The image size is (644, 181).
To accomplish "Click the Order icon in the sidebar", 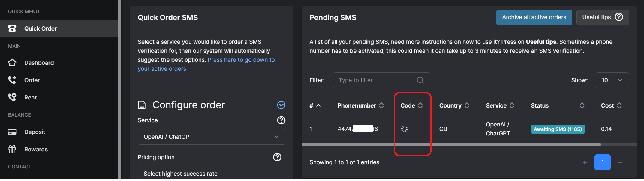I will (12, 80).
